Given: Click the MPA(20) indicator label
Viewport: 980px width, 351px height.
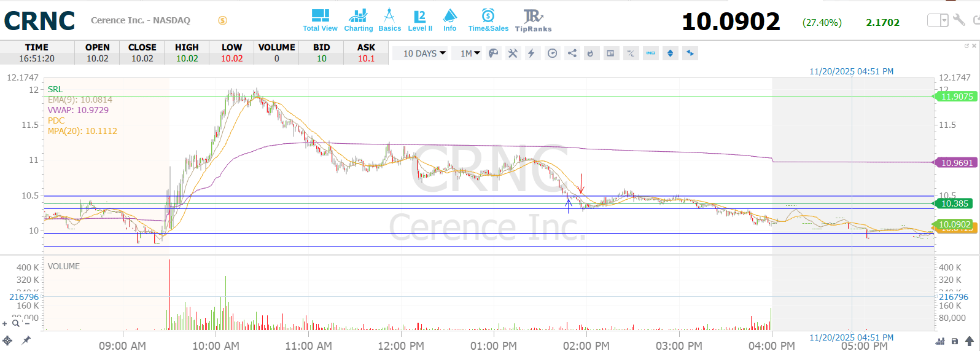Looking at the screenshot, I should coord(82,131).
